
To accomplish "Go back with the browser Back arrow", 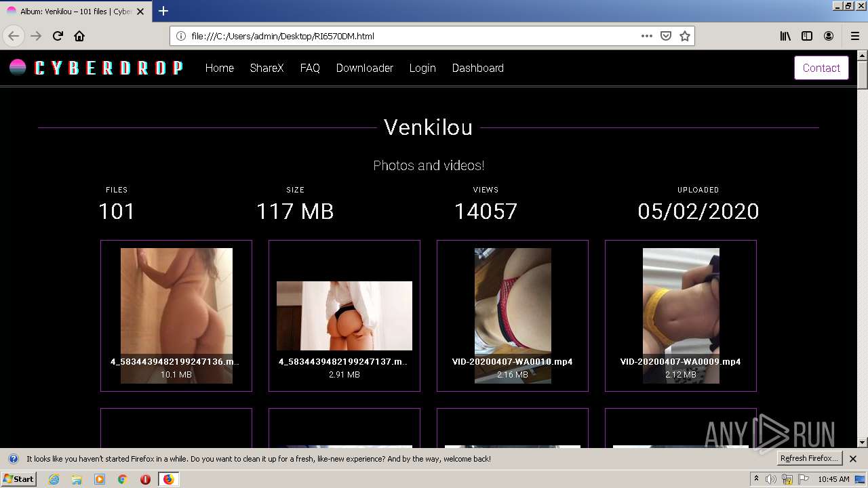I will [14, 36].
